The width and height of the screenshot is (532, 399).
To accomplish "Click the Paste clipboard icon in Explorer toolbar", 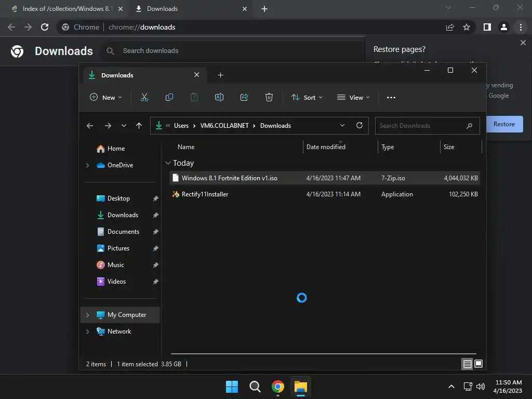I will [x=194, y=97].
